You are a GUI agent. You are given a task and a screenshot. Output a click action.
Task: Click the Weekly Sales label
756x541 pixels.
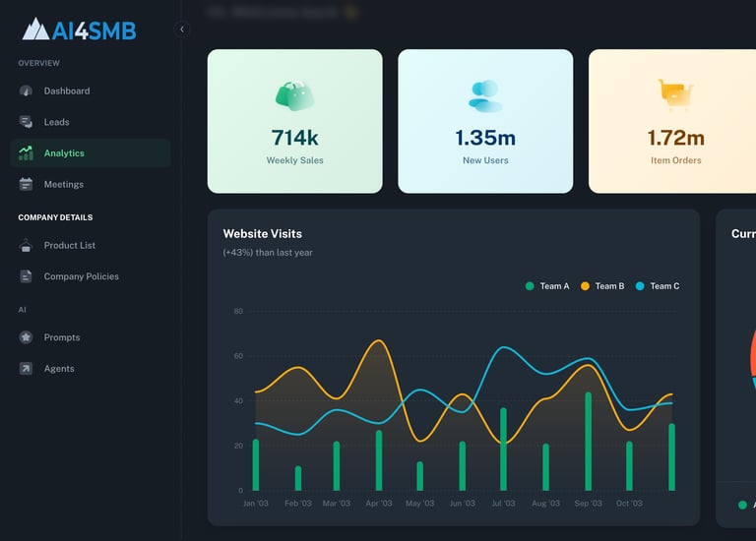tap(294, 160)
